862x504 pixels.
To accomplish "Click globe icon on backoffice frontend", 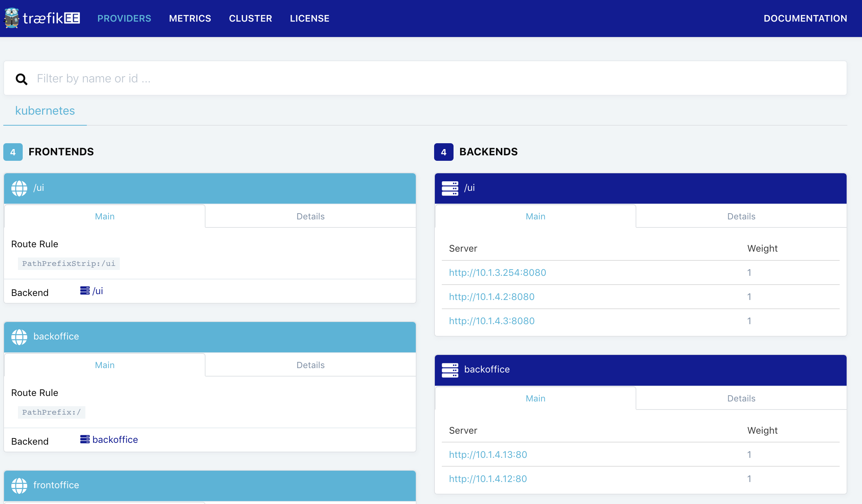I will 19,337.
